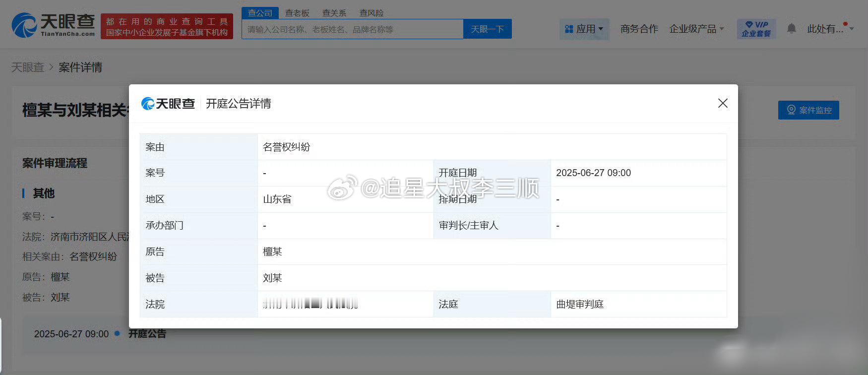The height and width of the screenshot is (375, 868).
Task: Click the 檀某与刘某相关 case title heading
Action: [74, 110]
